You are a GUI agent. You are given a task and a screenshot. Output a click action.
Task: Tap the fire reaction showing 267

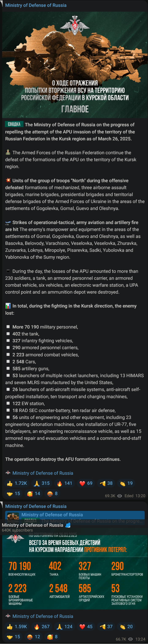[42, 626]
